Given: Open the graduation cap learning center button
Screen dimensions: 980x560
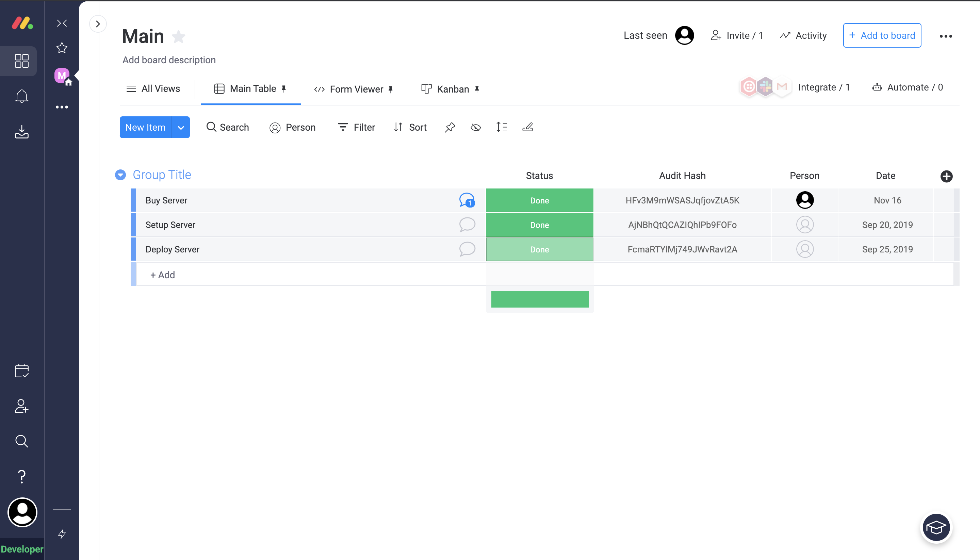Looking at the screenshot, I should (936, 527).
